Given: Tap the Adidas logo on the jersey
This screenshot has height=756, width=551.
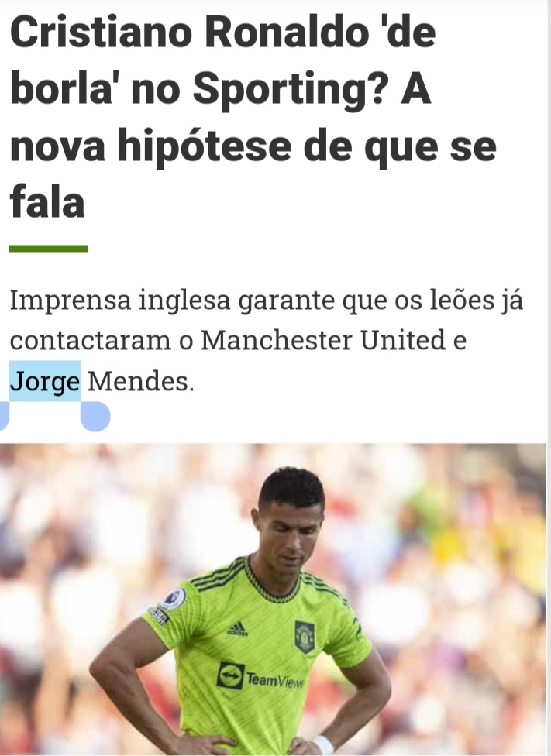Looking at the screenshot, I should coord(237,629).
